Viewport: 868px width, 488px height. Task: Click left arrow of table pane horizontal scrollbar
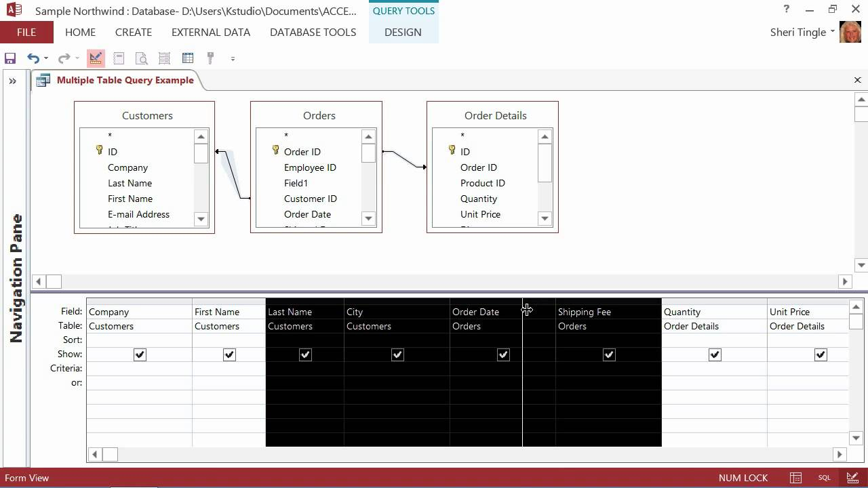point(39,281)
